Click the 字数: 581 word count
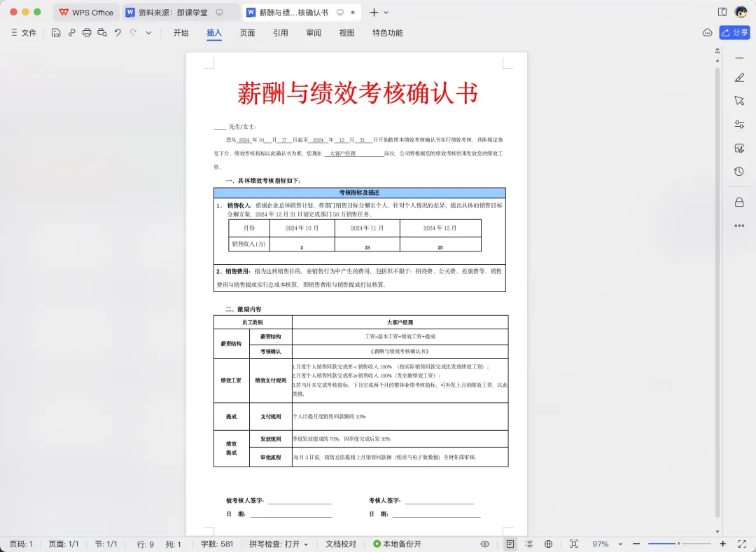Viewport: 756px width, 552px height. click(x=217, y=544)
